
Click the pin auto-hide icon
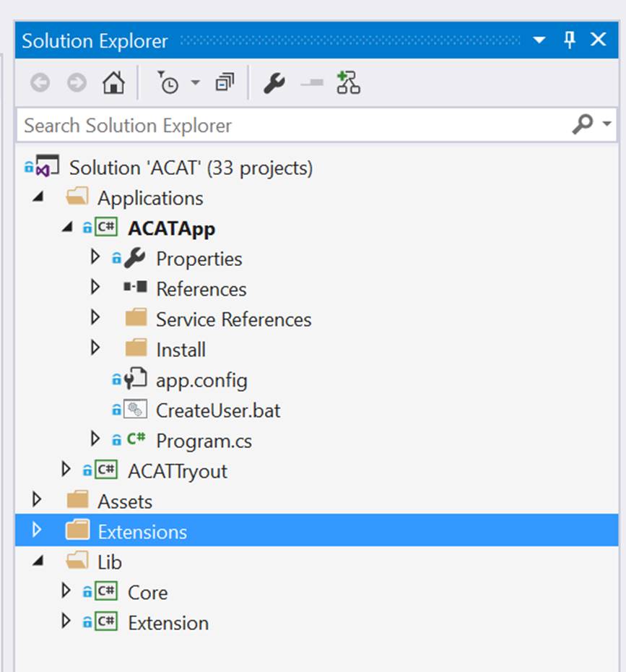570,40
